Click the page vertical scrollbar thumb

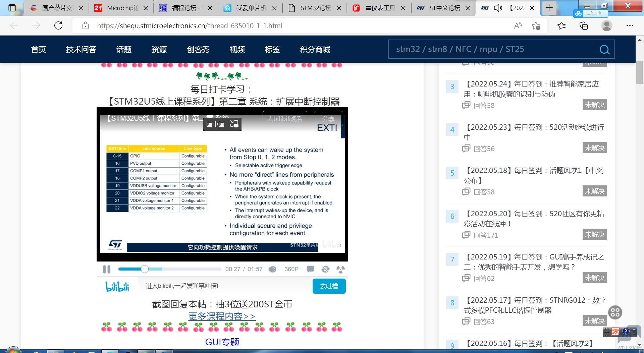pos(640,72)
